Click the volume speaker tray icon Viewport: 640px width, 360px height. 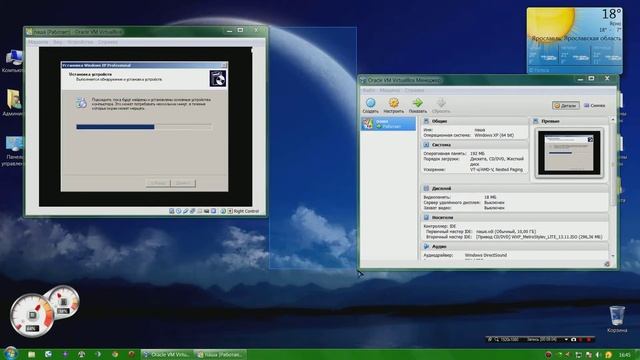click(x=598, y=355)
